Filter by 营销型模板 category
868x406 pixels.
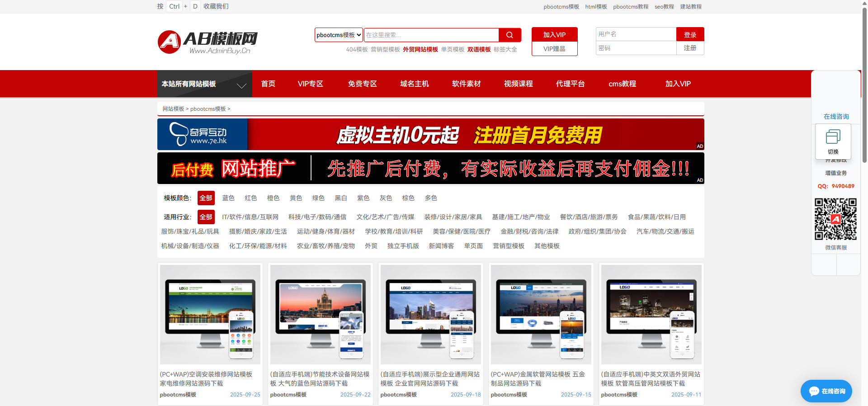pyautogui.click(x=509, y=246)
